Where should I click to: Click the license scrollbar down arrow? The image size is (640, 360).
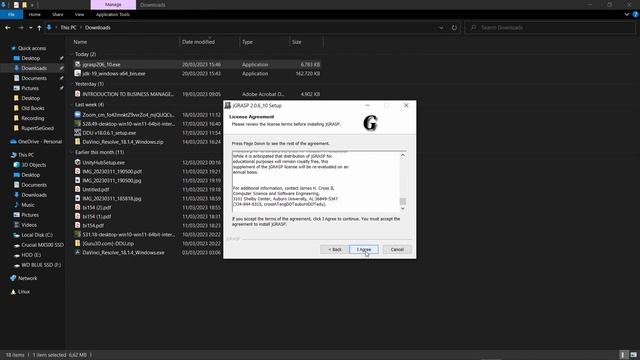point(403,209)
